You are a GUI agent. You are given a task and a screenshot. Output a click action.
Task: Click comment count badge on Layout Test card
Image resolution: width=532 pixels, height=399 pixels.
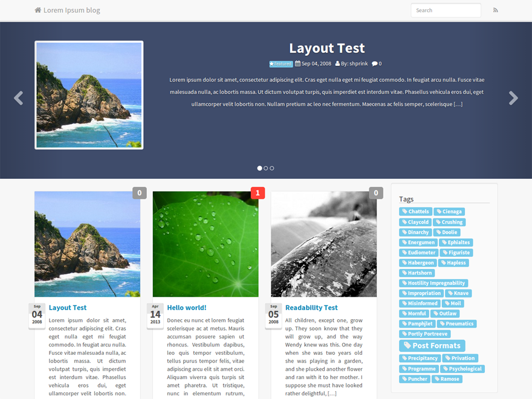point(139,193)
